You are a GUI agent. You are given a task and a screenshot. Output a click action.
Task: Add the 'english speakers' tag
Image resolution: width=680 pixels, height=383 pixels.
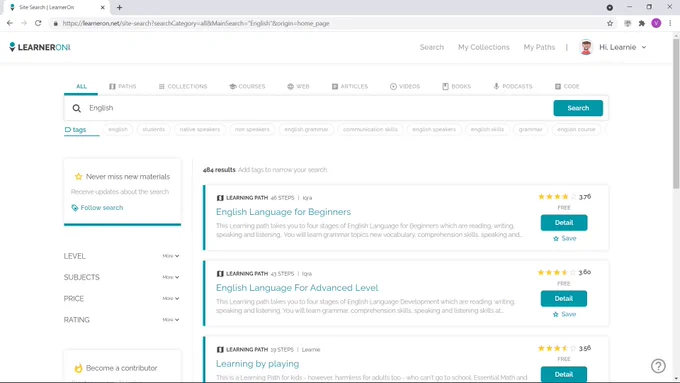[434, 129]
